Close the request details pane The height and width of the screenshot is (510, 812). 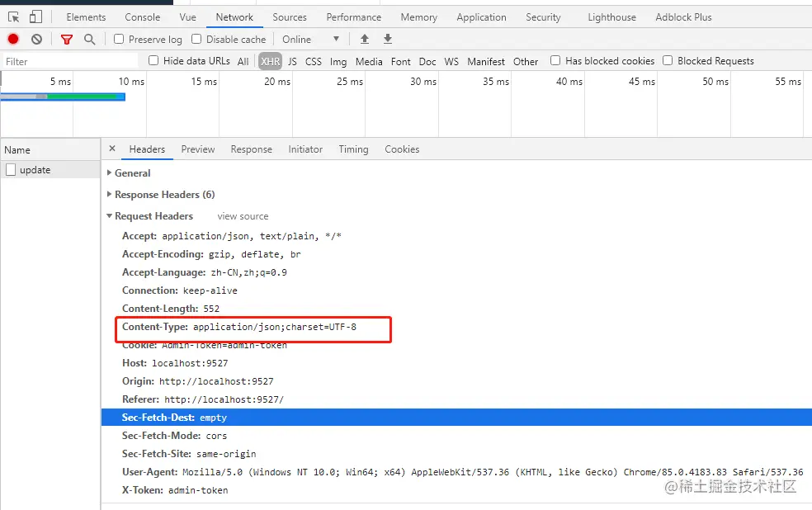[112, 149]
